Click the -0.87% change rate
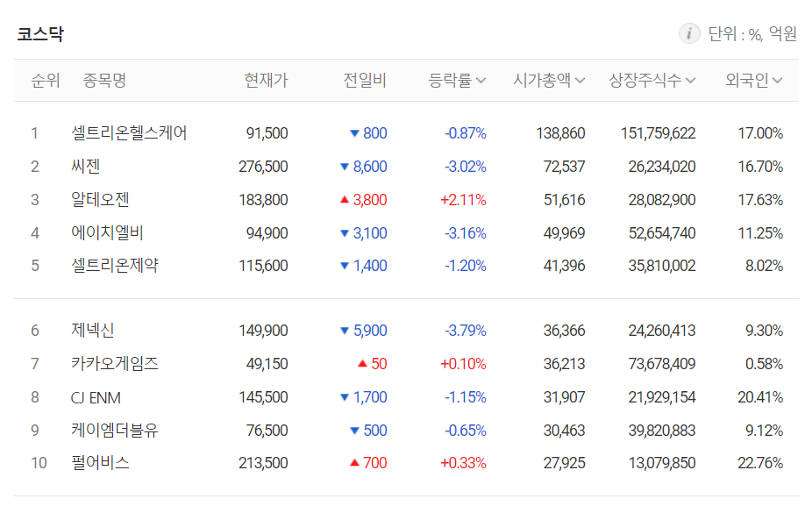 465,133
